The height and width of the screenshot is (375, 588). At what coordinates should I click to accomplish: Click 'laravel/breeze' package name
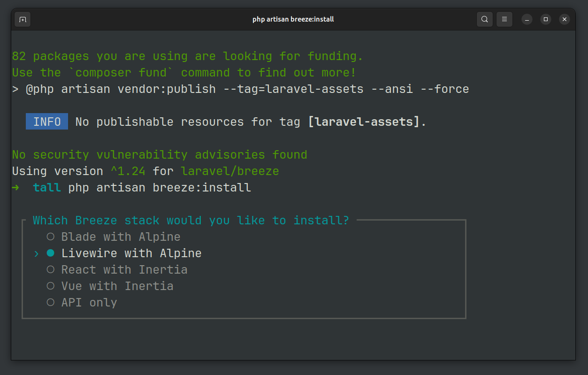pyautogui.click(x=230, y=171)
